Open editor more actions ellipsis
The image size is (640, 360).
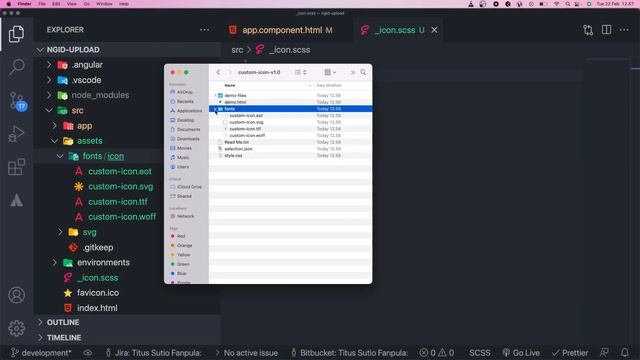coord(624,30)
